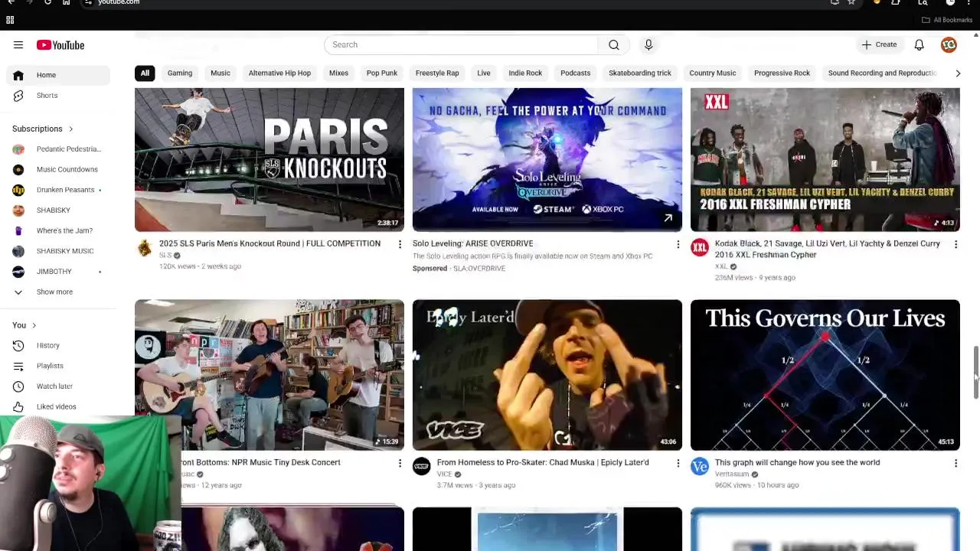980x551 pixels.
Task: Open options for Solo Leveling ad
Action: point(678,244)
